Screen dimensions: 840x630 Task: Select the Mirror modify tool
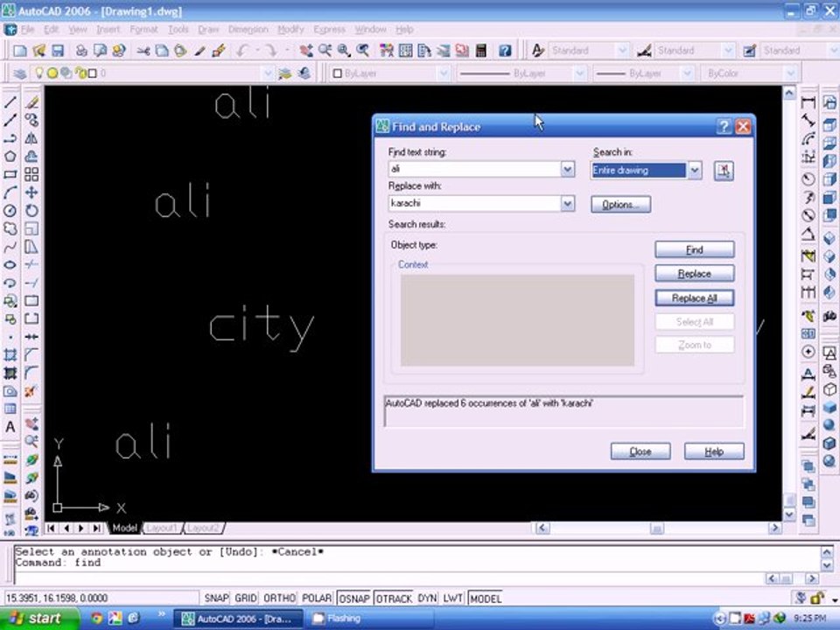point(31,138)
